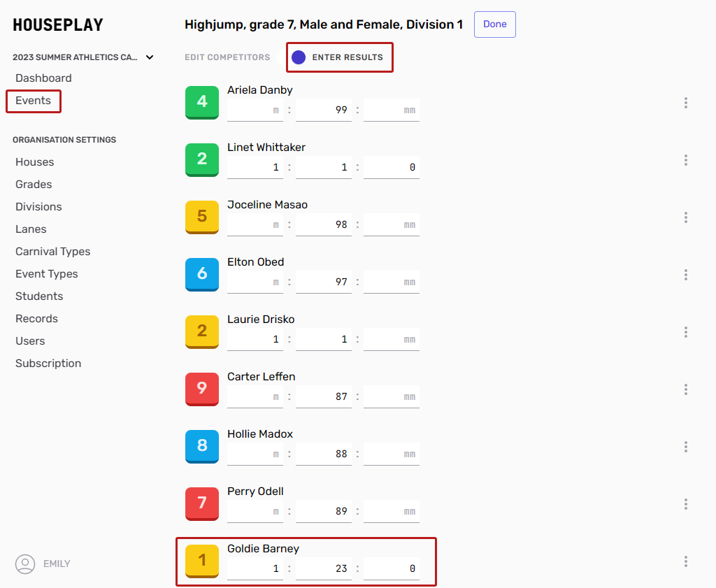Click the red place badge 9 for Carter Leffen
The image size is (716, 588).
point(202,389)
